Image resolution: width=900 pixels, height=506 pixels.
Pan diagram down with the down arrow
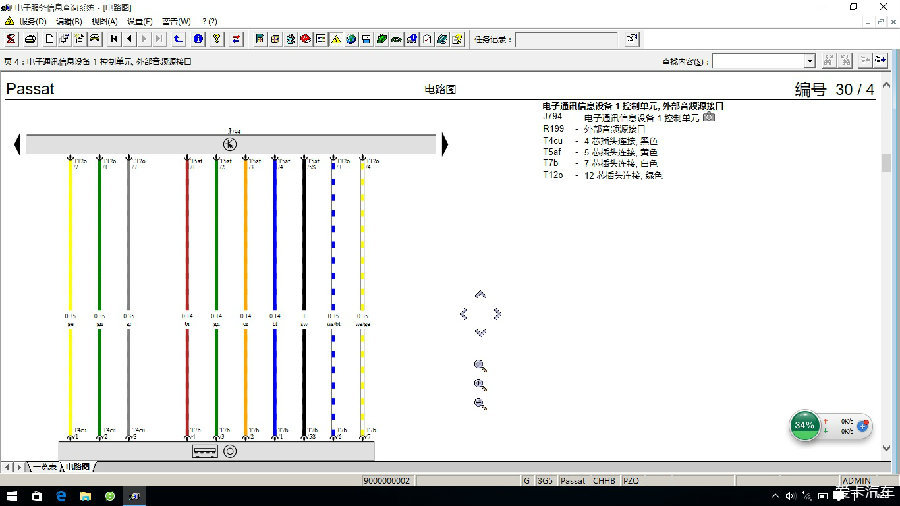[x=480, y=333]
